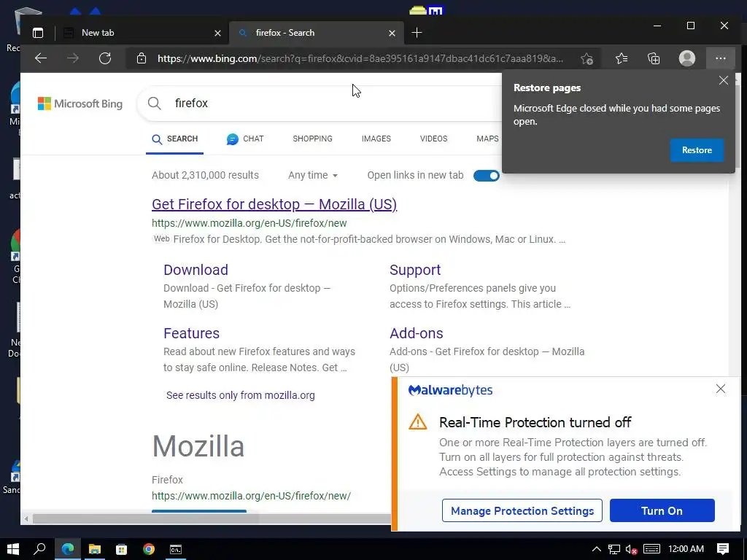The image size is (747, 560).
Task: Click the muted volume tray icon
Action: (x=631, y=549)
